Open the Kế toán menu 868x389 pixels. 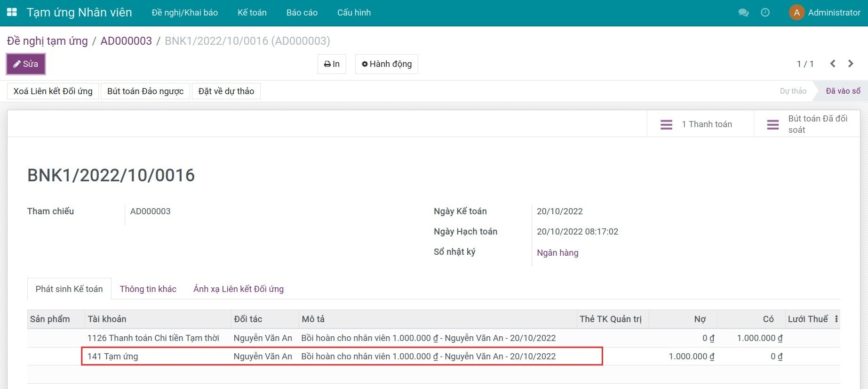coord(252,13)
